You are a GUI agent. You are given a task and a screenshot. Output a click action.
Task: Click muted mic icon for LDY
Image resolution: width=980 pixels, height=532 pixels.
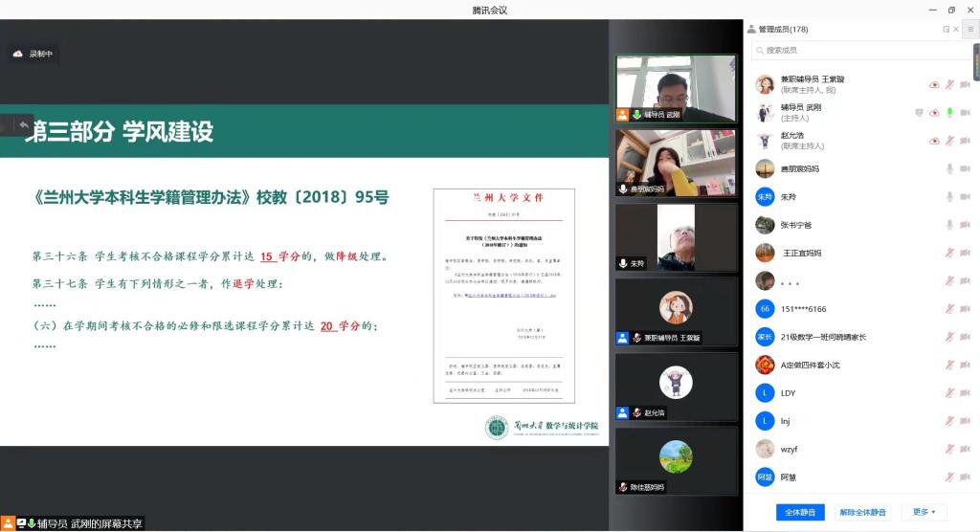coord(949,393)
